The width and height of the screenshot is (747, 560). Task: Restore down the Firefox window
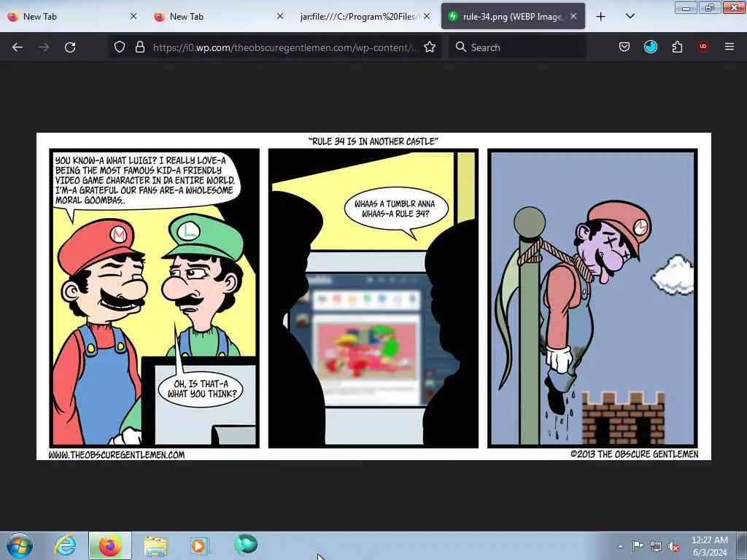pyautogui.click(x=709, y=7)
